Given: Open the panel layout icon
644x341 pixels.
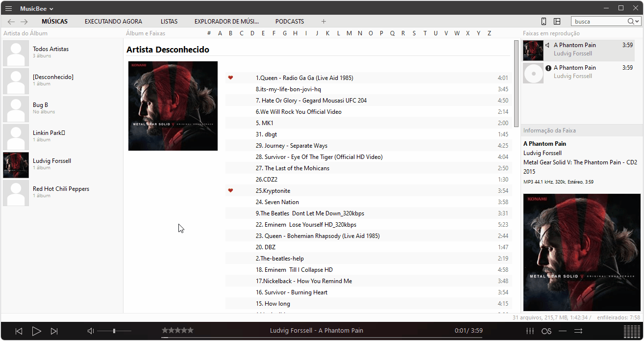Looking at the screenshot, I should (x=557, y=21).
